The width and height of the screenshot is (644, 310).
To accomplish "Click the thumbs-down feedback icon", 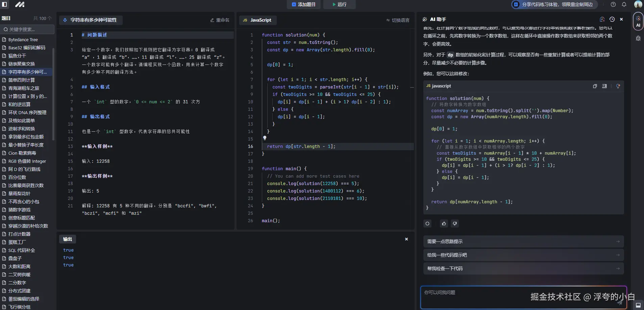I will pos(455,224).
